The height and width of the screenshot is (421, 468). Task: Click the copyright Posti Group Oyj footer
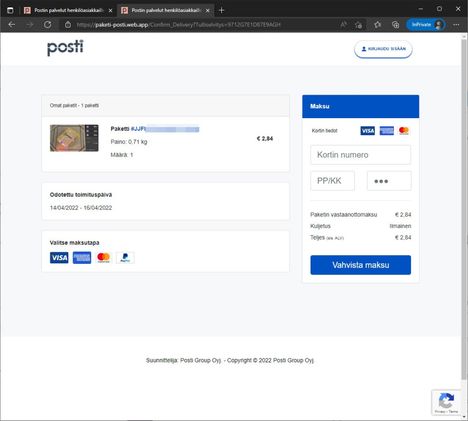230,360
